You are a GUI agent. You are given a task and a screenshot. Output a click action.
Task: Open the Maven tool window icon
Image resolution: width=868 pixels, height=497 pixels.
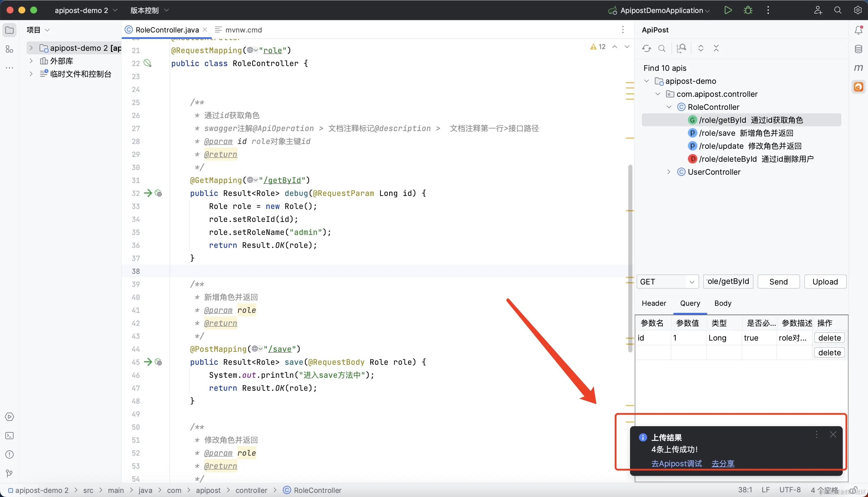[x=858, y=68]
